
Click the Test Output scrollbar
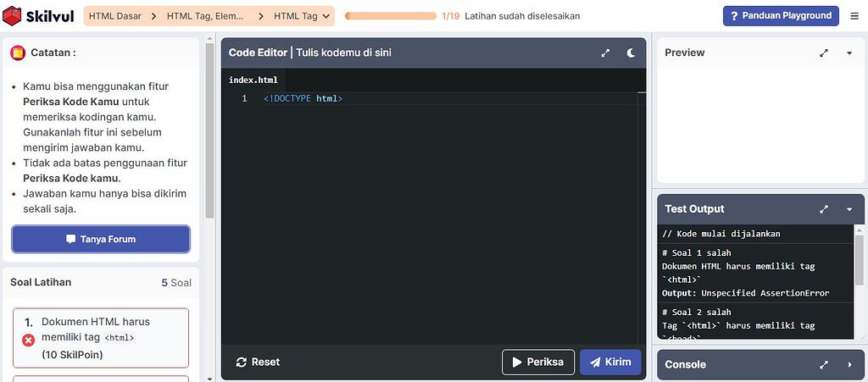(x=860, y=258)
